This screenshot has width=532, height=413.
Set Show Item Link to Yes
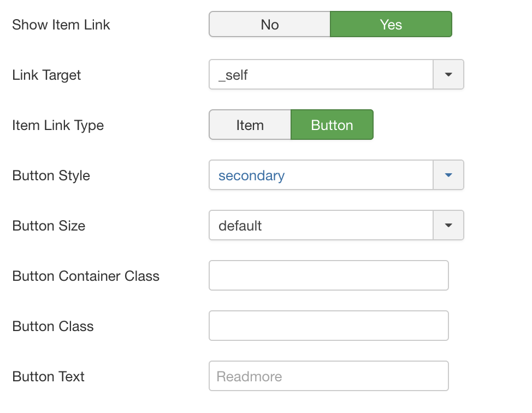coord(391,25)
